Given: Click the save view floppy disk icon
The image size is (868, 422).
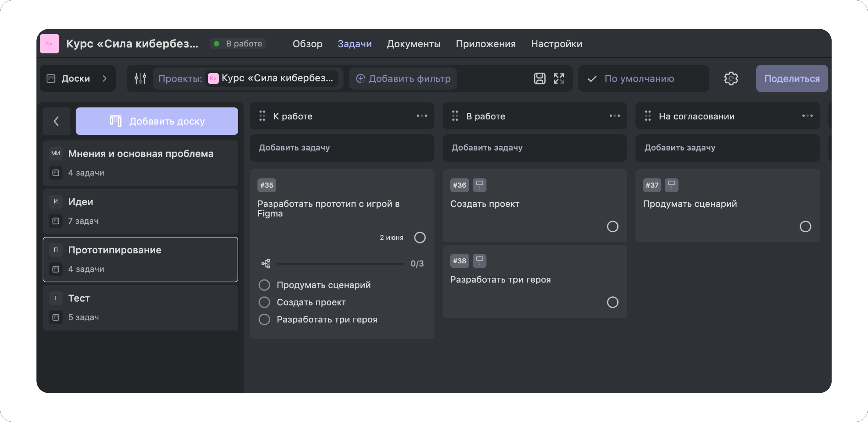Looking at the screenshot, I should point(540,79).
